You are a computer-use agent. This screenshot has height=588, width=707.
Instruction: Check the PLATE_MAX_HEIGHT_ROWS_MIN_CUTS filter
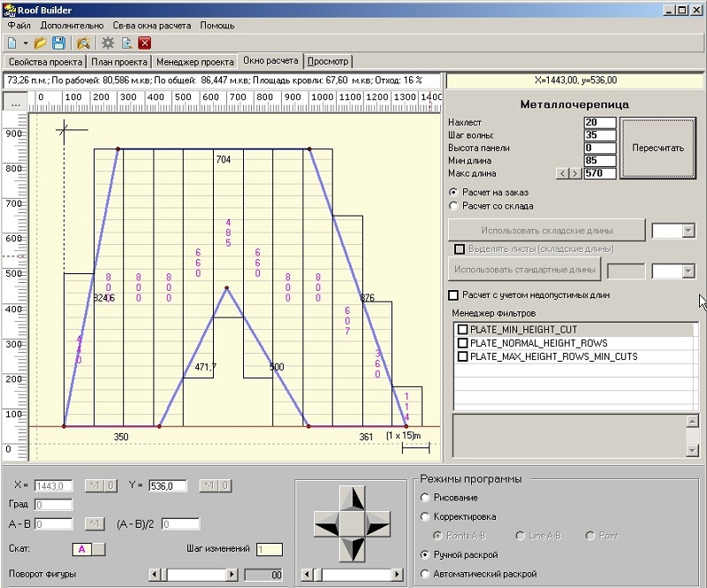462,356
